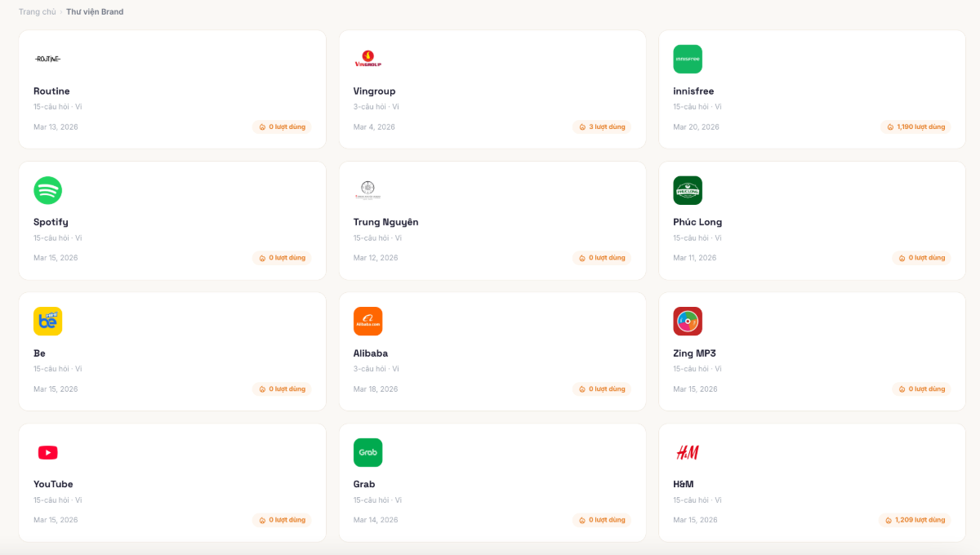Click the Mar 20, 2026 date on innisfree
The width and height of the screenshot is (980, 555).
pyautogui.click(x=697, y=127)
